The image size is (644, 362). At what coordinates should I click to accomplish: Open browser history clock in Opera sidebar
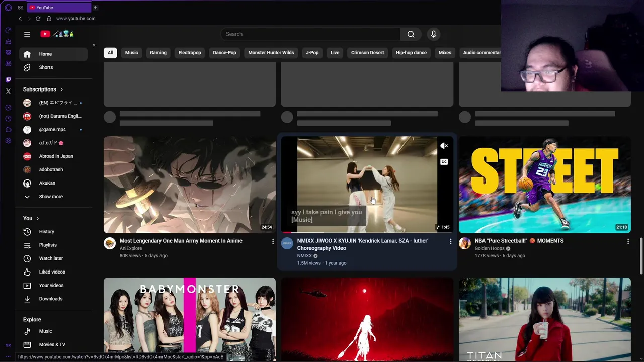click(8, 119)
